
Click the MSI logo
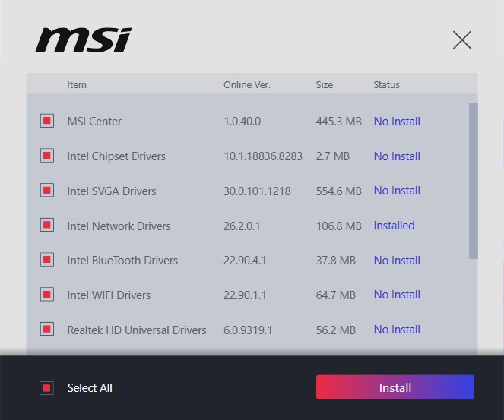[83, 39]
